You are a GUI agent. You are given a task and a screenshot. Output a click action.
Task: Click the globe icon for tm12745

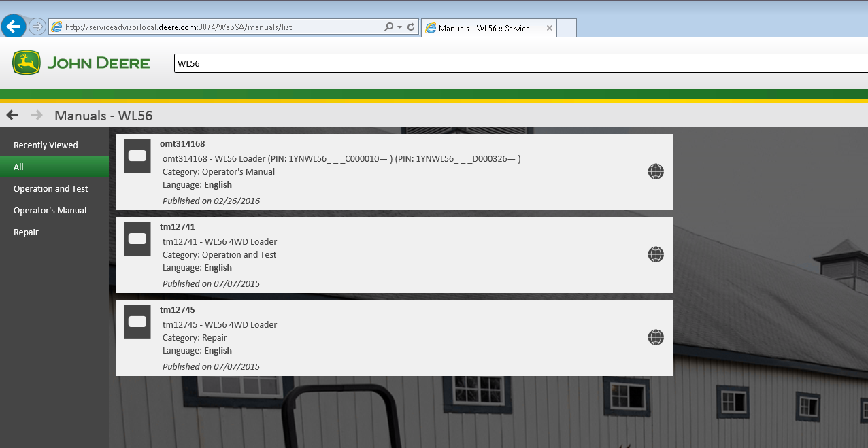click(x=656, y=337)
